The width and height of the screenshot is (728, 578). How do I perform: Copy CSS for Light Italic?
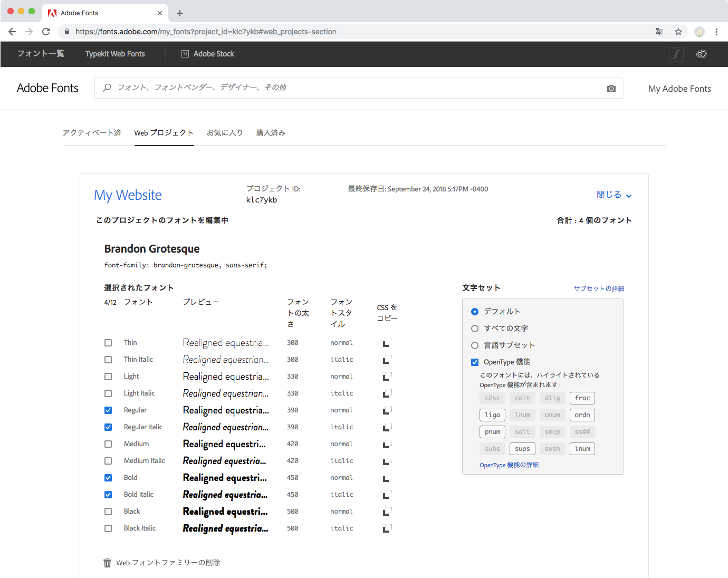(387, 393)
